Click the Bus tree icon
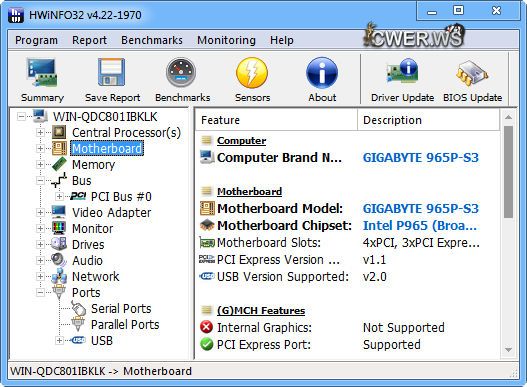Image resolution: width=527 pixels, height=387 pixels. [59, 180]
